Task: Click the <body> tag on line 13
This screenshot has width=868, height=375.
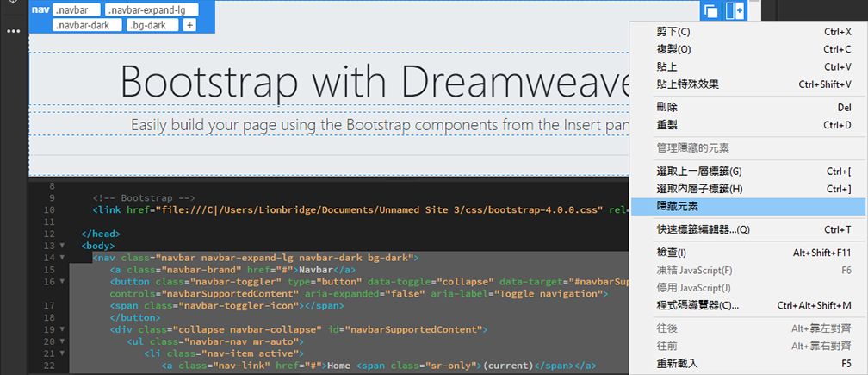Action: coord(98,246)
